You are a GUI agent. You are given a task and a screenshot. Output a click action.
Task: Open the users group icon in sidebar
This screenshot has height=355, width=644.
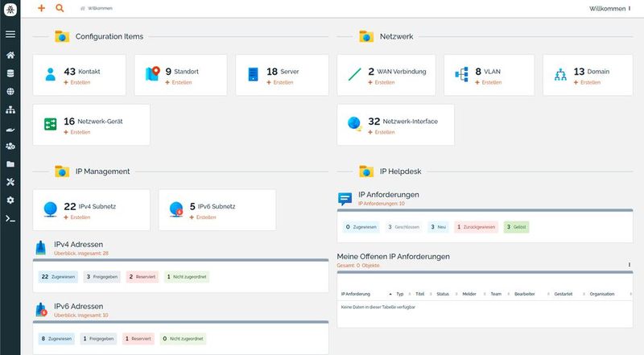point(10,146)
